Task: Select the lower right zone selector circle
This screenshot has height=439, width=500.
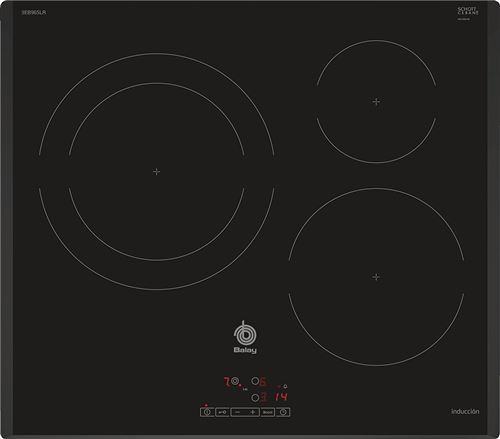Action: (255, 398)
